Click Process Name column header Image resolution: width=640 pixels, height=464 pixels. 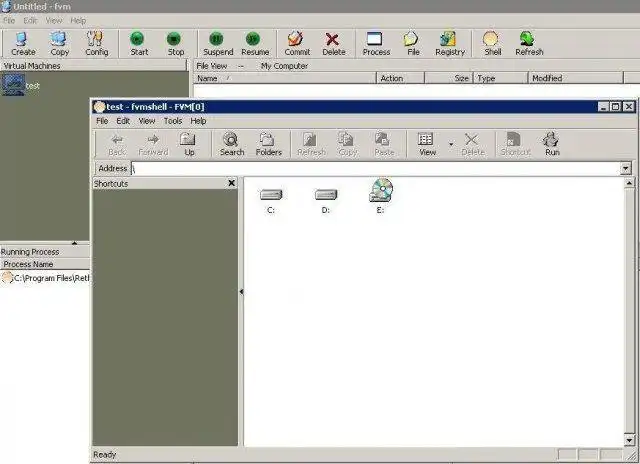tap(45, 264)
